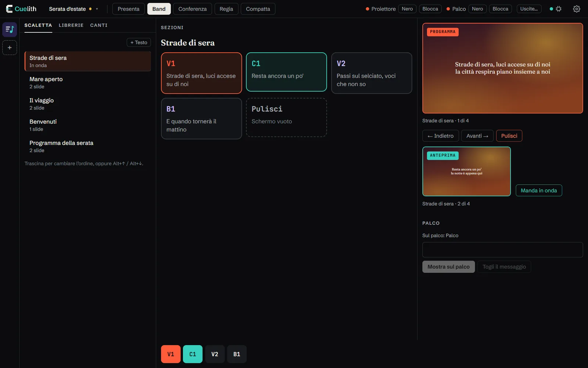Toggle Blocca for the Palco output
The height and width of the screenshot is (368, 588).
coord(501,9)
